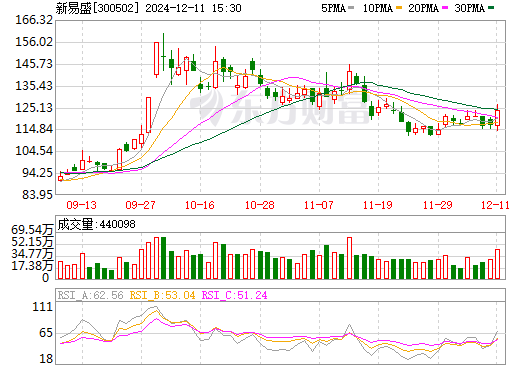Click the 111 RSI axis label
Image resolution: width=520 pixels, height=365 pixels.
click(43, 307)
